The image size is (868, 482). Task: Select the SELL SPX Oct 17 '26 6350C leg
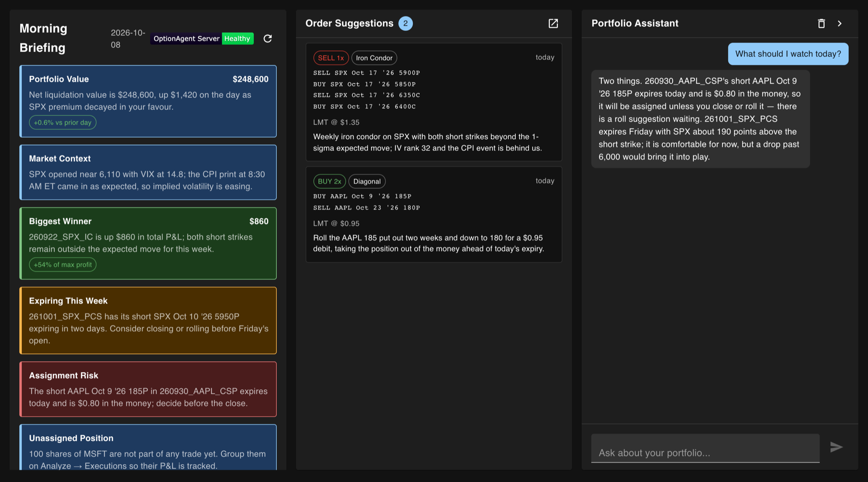367,95
